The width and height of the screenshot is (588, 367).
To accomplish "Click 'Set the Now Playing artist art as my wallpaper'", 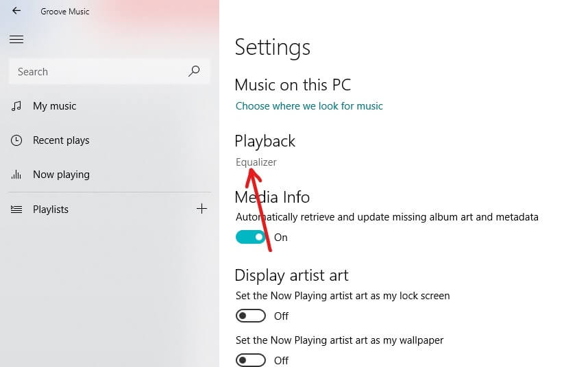I will point(339,340).
